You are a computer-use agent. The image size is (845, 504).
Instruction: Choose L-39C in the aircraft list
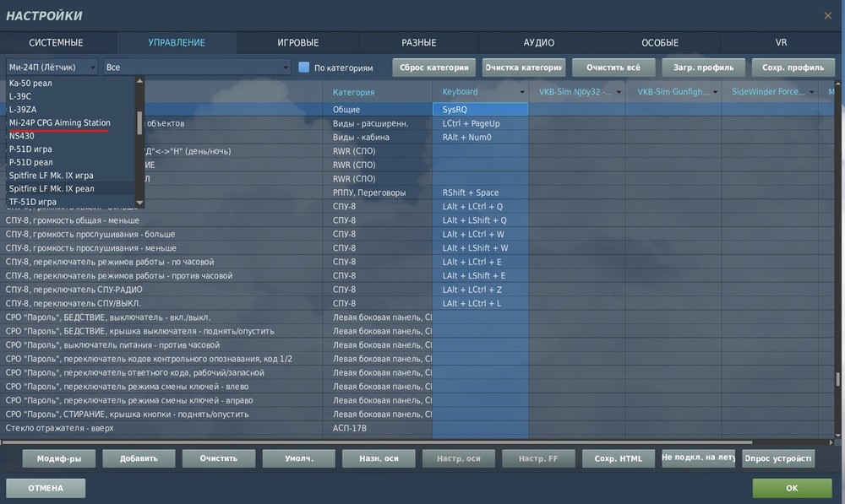[x=70, y=96]
